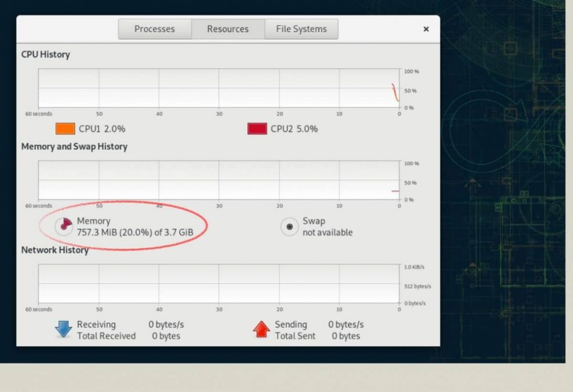Click the Memory and Swap History heading
The height and width of the screenshot is (392, 573).
(x=74, y=147)
